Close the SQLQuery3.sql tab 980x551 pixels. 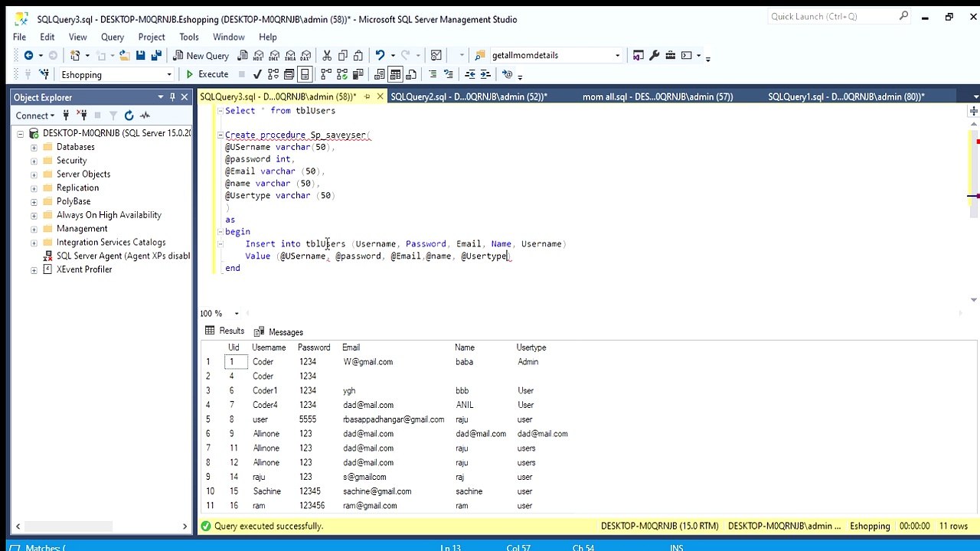[x=380, y=96]
